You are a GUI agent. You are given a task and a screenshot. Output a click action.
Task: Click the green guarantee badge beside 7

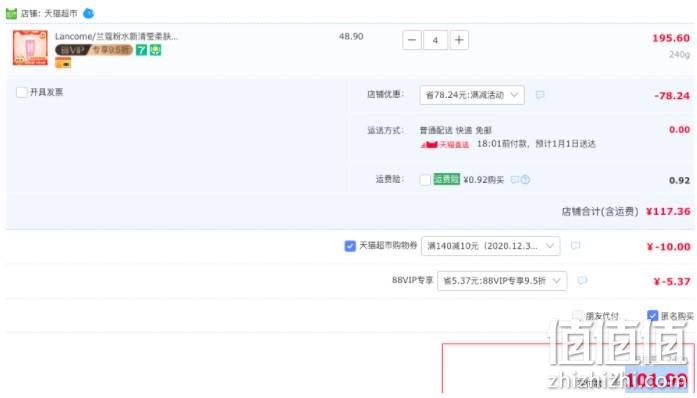click(x=155, y=50)
